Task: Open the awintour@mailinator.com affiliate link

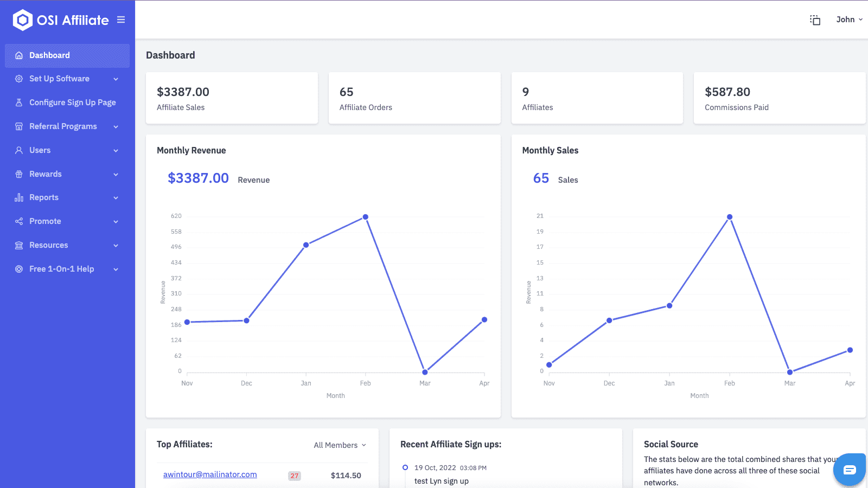Action: click(209, 474)
